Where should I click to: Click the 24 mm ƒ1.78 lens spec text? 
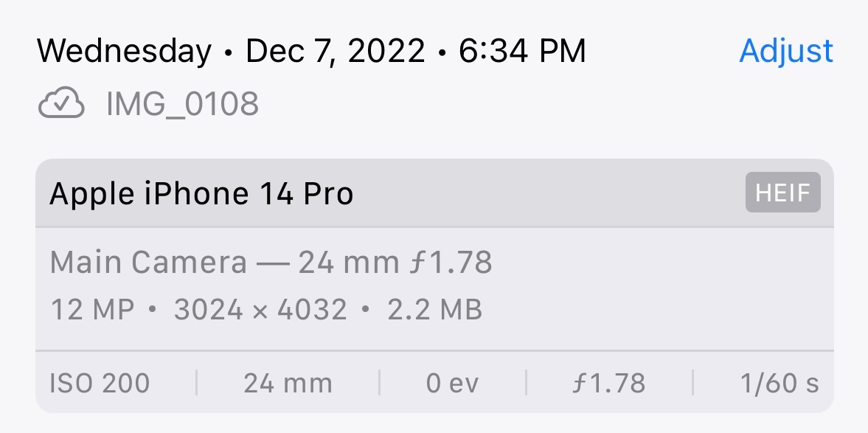pyautogui.click(x=395, y=263)
